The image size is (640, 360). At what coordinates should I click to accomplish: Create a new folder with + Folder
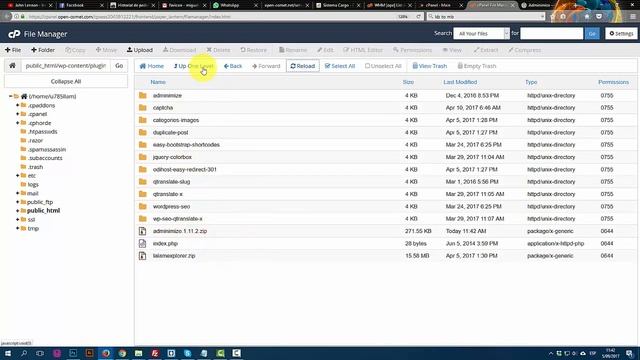pyautogui.click(x=43, y=50)
